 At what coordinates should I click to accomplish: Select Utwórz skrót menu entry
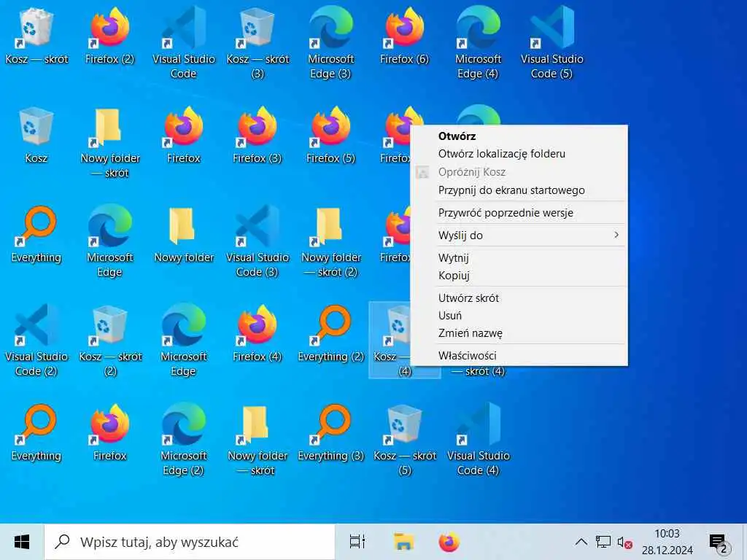pyautogui.click(x=519, y=298)
